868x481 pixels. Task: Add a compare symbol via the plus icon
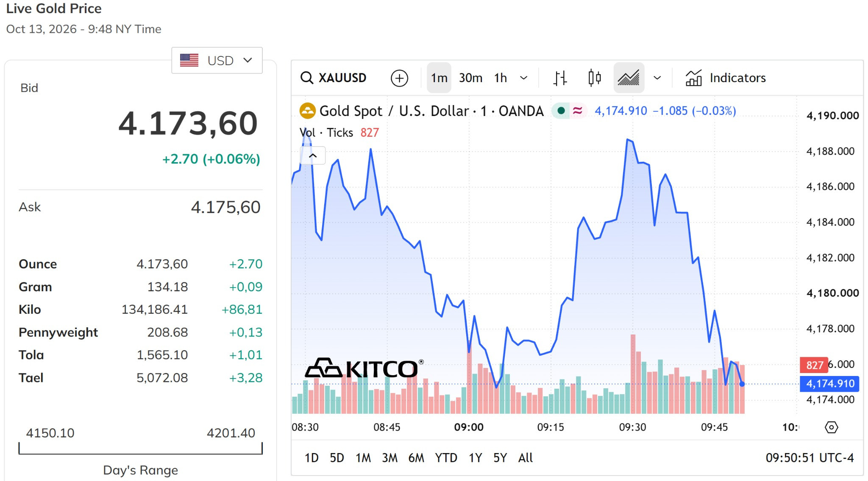399,78
